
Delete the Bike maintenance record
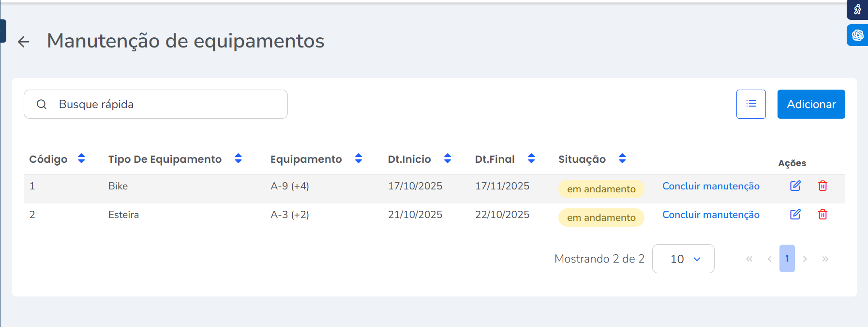[x=823, y=186]
